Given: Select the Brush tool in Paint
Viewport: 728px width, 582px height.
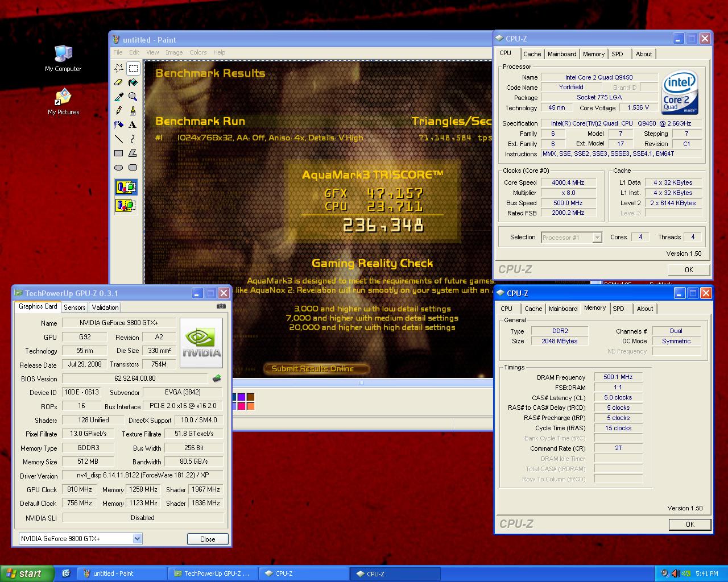Looking at the screenshot, I should coord(133,110).
